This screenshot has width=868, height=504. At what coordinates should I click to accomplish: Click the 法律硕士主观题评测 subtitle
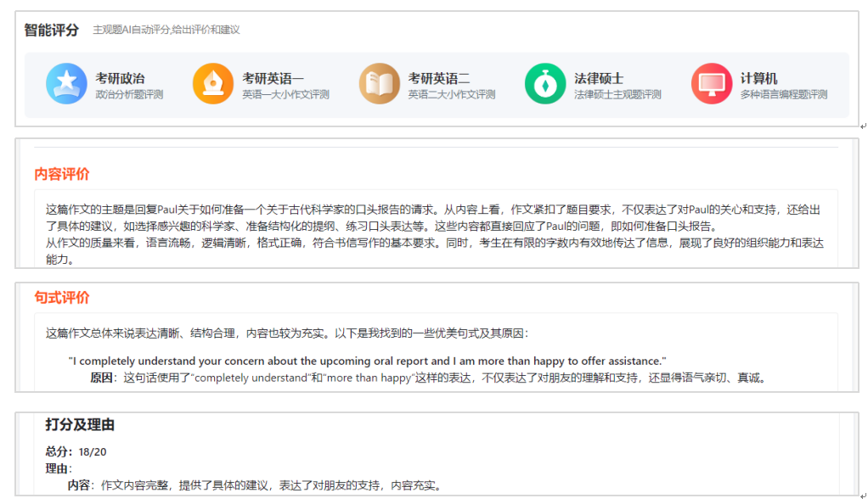[617, 95]
